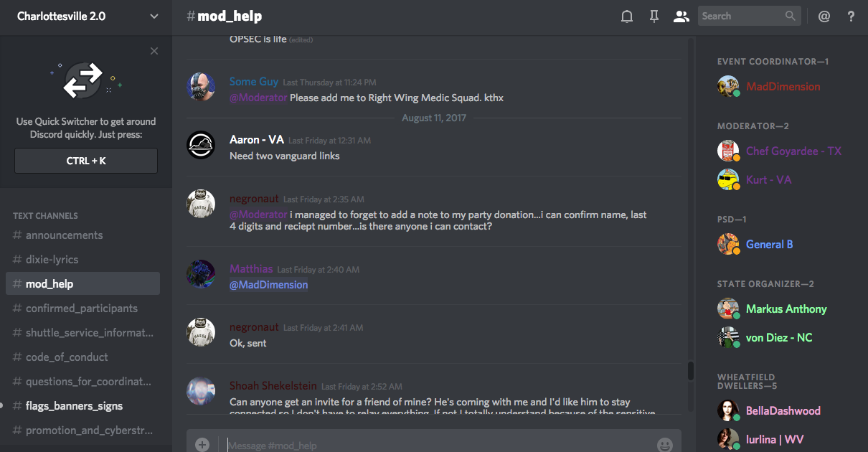Open emoji picker in message box
The image size is (868, 452).
665,445
